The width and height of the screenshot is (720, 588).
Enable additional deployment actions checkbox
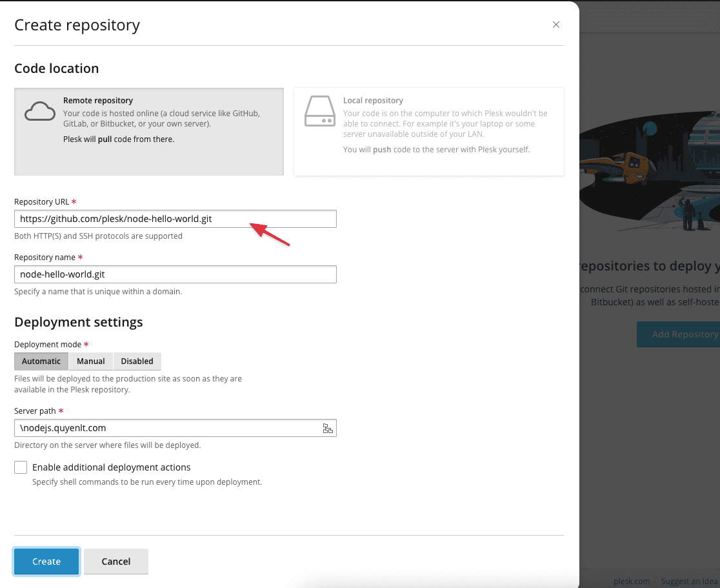click(x=21, y=467)
